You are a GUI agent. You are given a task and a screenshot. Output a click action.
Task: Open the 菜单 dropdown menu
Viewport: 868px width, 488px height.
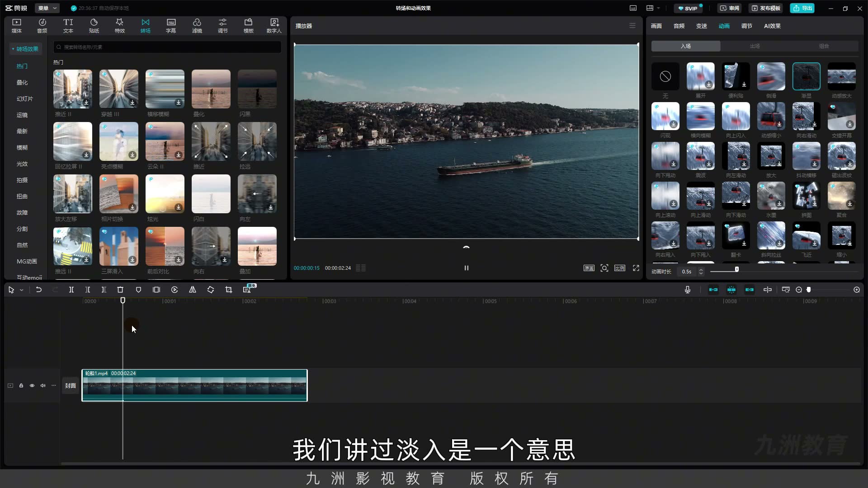pyautogui.click(x=47, y=8)
